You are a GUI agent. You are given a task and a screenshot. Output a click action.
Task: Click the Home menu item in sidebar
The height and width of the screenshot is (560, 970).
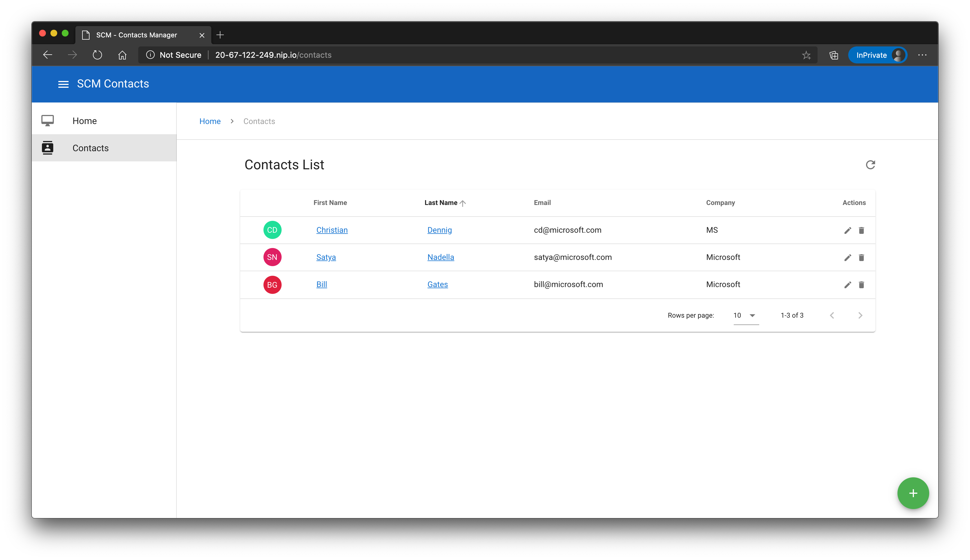[x=104, y=121]
